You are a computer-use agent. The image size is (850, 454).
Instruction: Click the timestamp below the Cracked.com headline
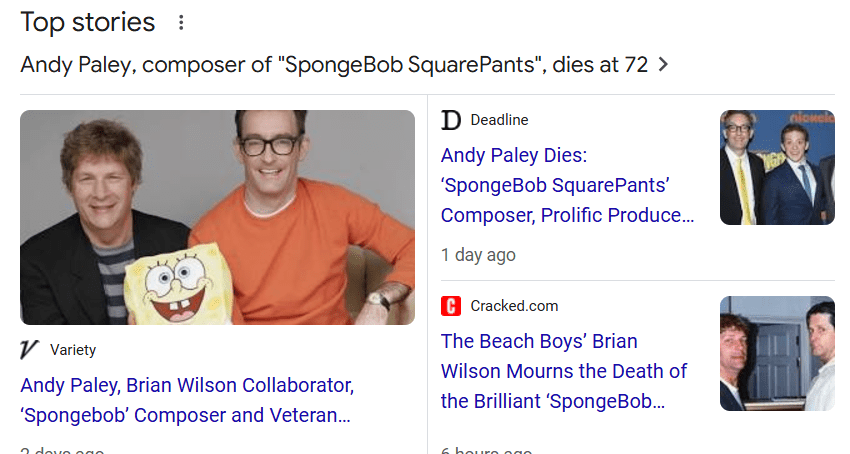[486, 449]
